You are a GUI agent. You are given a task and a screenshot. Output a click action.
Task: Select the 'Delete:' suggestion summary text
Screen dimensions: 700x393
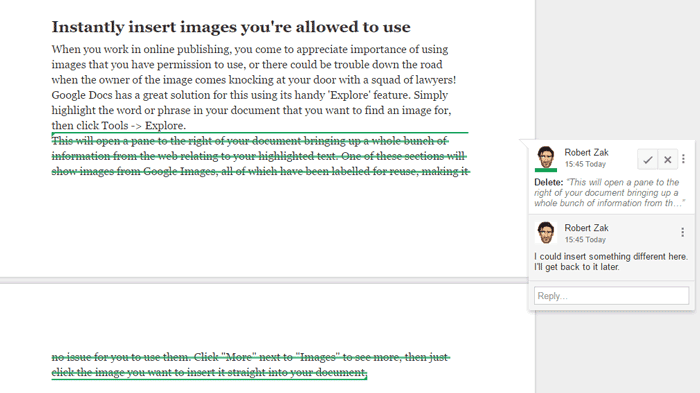pyautogui.click(x=609, y=192)
